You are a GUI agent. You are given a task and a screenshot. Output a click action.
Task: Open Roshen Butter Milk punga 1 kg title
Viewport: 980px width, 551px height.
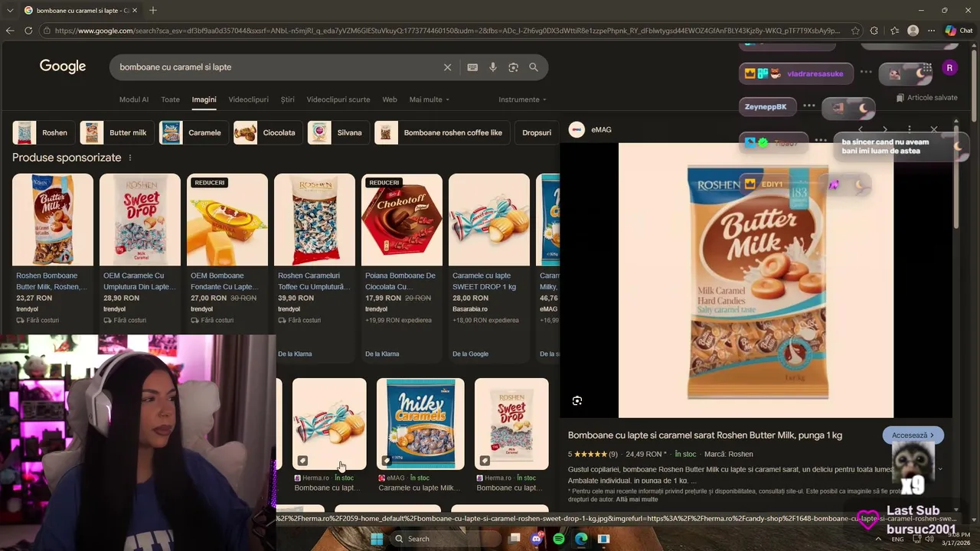(705, 435)
